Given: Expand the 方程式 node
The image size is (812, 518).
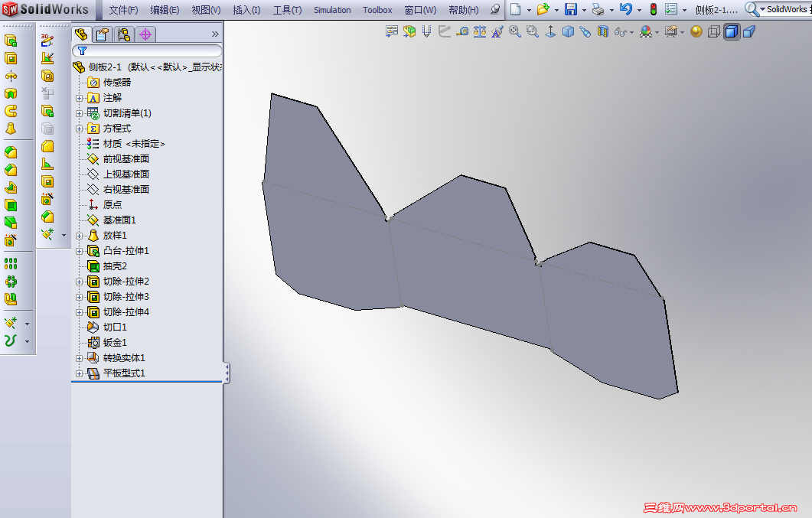Looking at the screenshot, I should pos(79,129).
